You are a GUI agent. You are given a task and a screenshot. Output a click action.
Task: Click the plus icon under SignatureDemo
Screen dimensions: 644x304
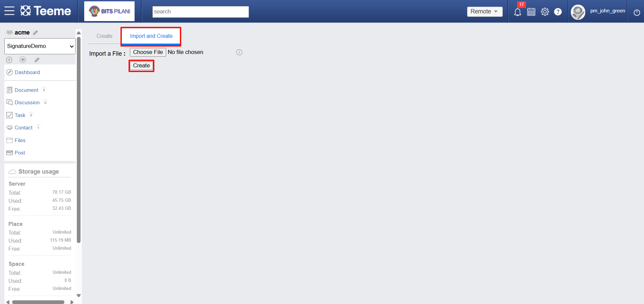coord(9,60)
